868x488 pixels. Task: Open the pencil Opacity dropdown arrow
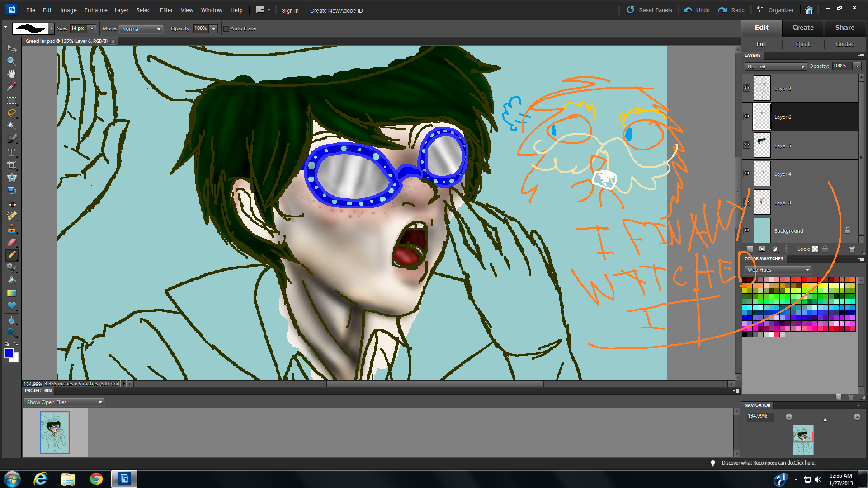(213, 28)
